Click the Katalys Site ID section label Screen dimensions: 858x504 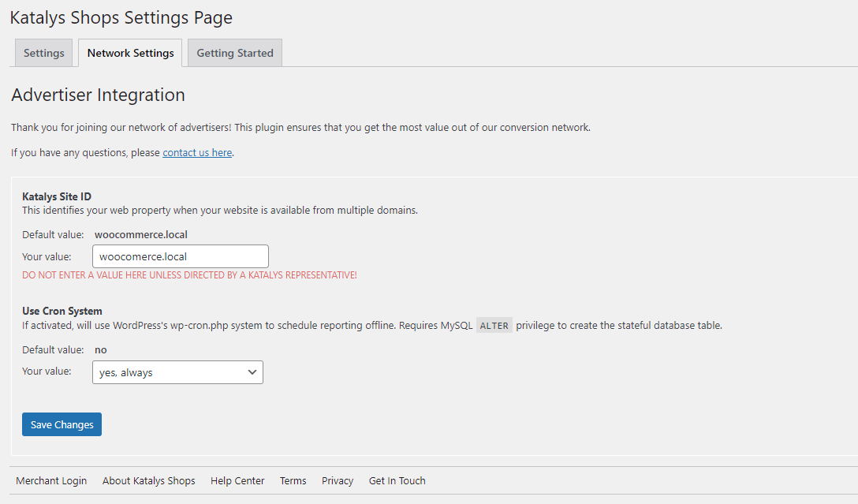pyautogui.click(x=57, y=196)
